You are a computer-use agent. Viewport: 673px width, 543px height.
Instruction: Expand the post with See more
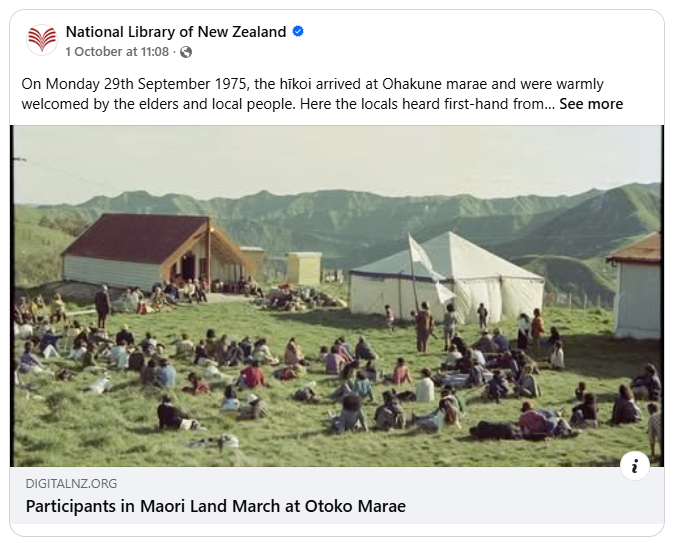(x=590, y=104)
